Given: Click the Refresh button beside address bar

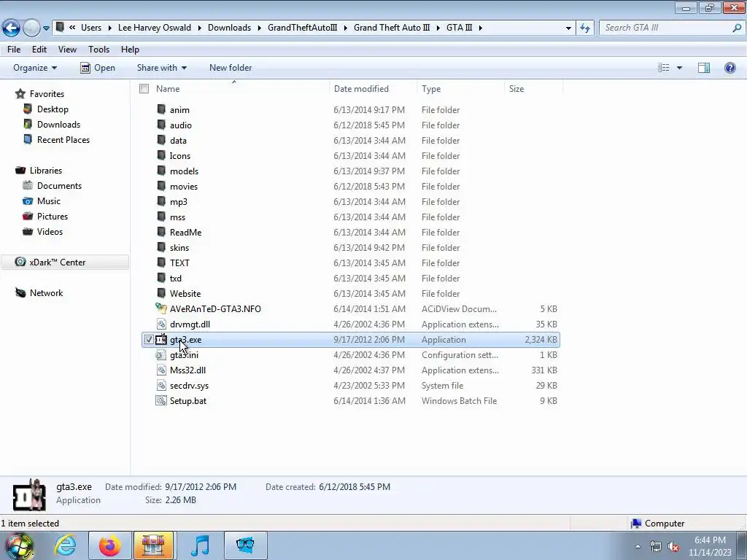Looking at the screenshot, I should 585,28.
